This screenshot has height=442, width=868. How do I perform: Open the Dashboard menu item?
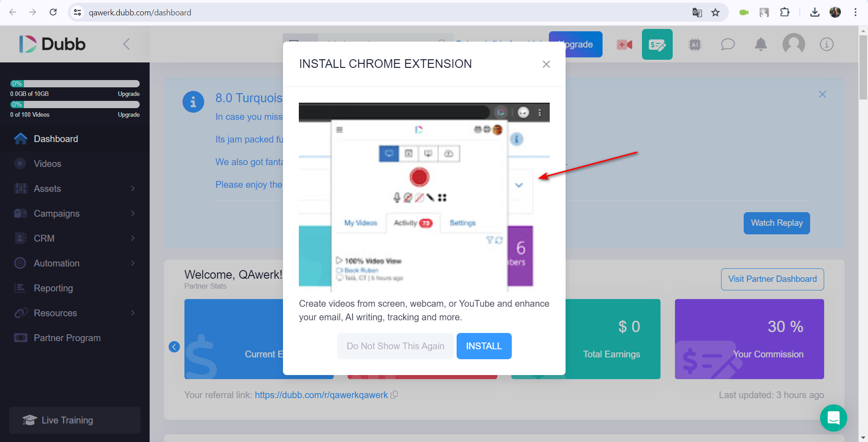tap(75, 139)
